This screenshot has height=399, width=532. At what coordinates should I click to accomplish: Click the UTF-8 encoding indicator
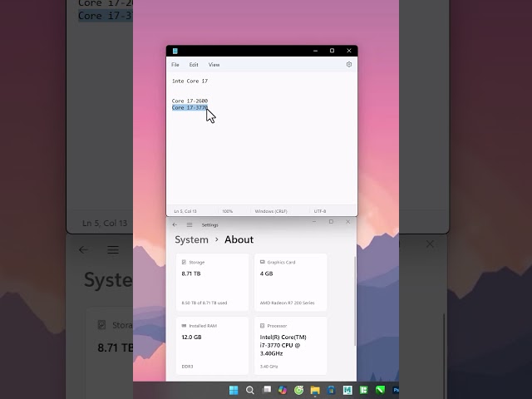(320, 211)
